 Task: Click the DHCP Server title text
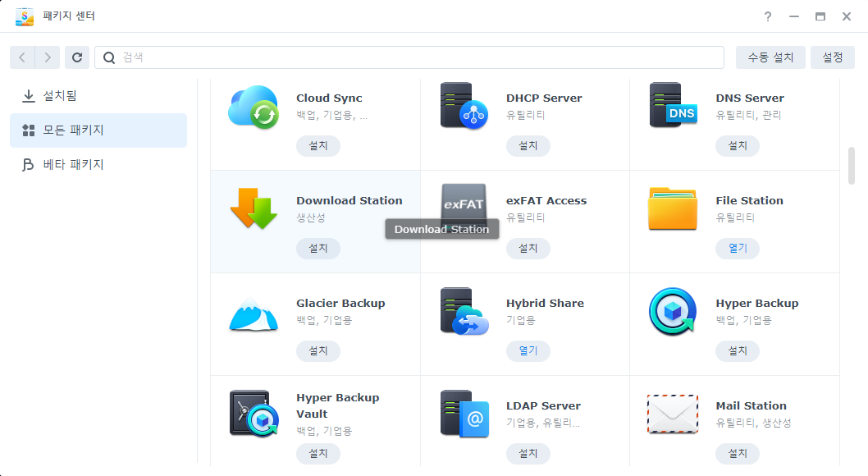pyautogui.click(x=544, y=98)
